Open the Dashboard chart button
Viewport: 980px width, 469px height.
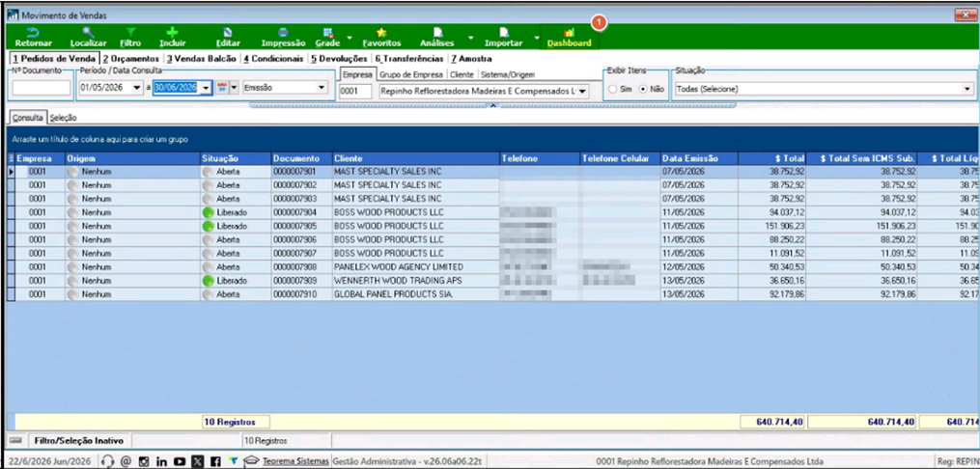click(569, 38)
